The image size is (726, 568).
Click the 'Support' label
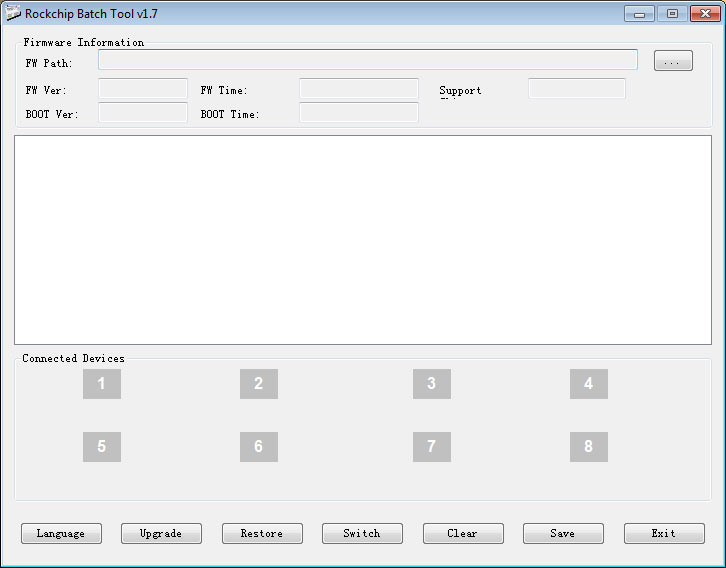(x=460, y=91)
